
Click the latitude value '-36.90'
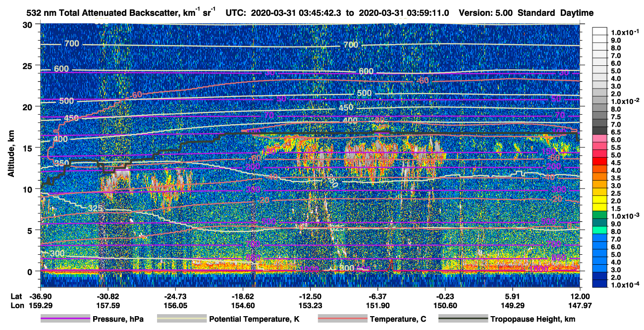[x=41, y=296]
